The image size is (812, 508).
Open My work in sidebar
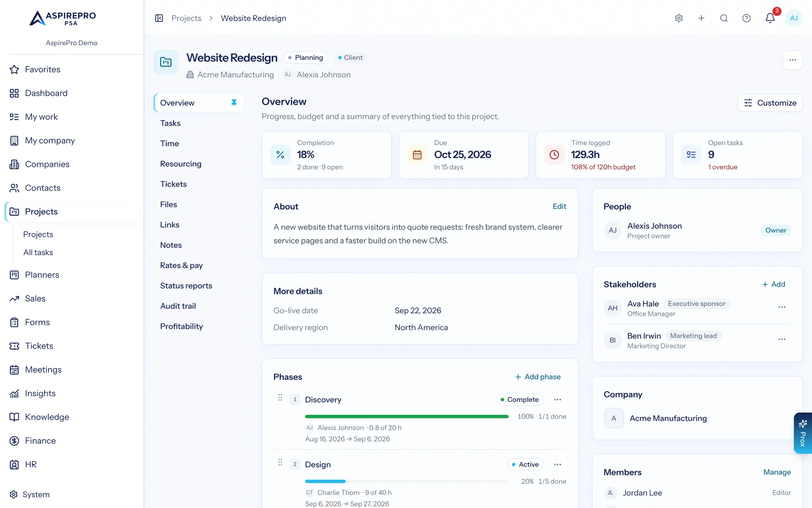coord(71,117)
